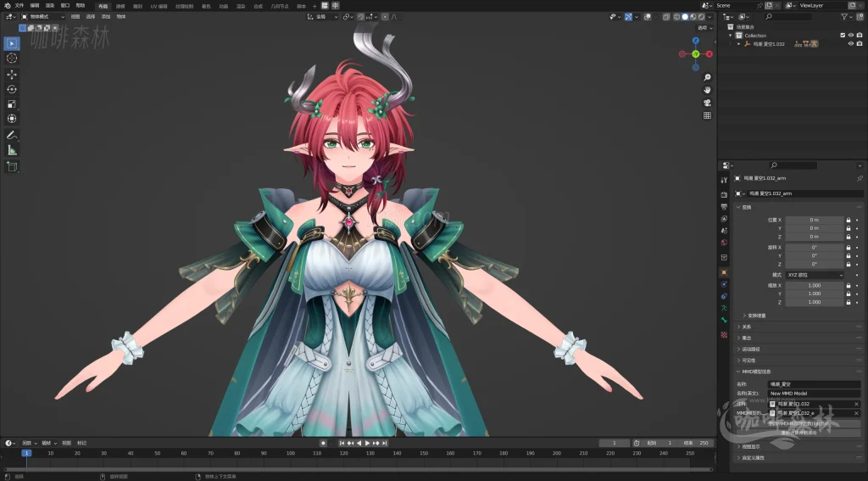
Task: Switch to the Geometry Nodes workspace tab
Action: pyautogui.click(x=280, y=6)
